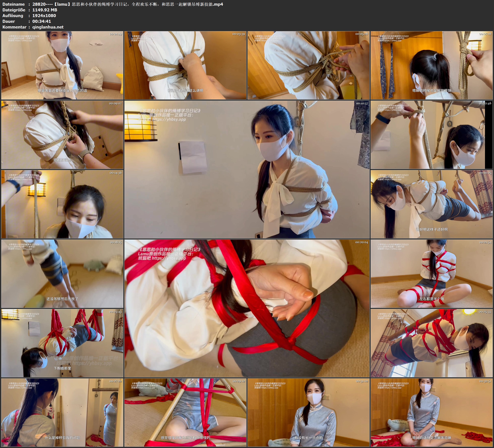The width and height of the screenshot is (494, 448).
Task: Select the large frame at 00:10:57
Action: [x=247, y=169]
